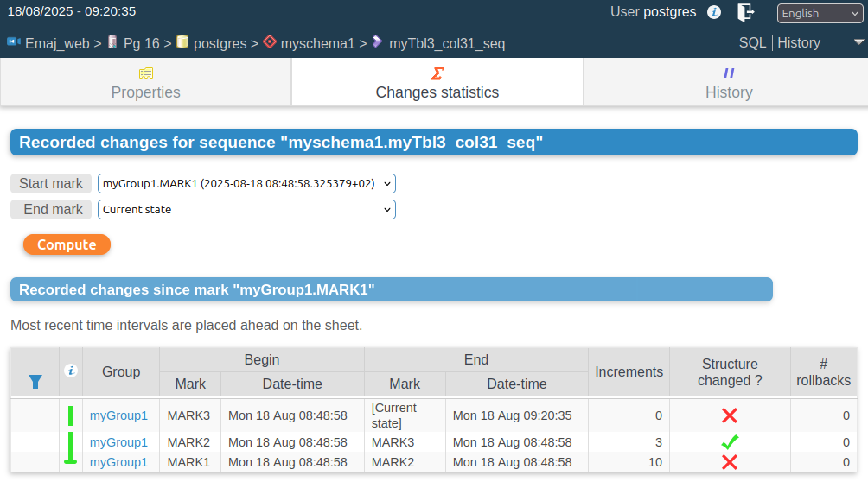Viewport: 868px width, 501px height.
Task: Click green checkmark in MARK2 to MARK3 row
Action: (x=730, y=442)
